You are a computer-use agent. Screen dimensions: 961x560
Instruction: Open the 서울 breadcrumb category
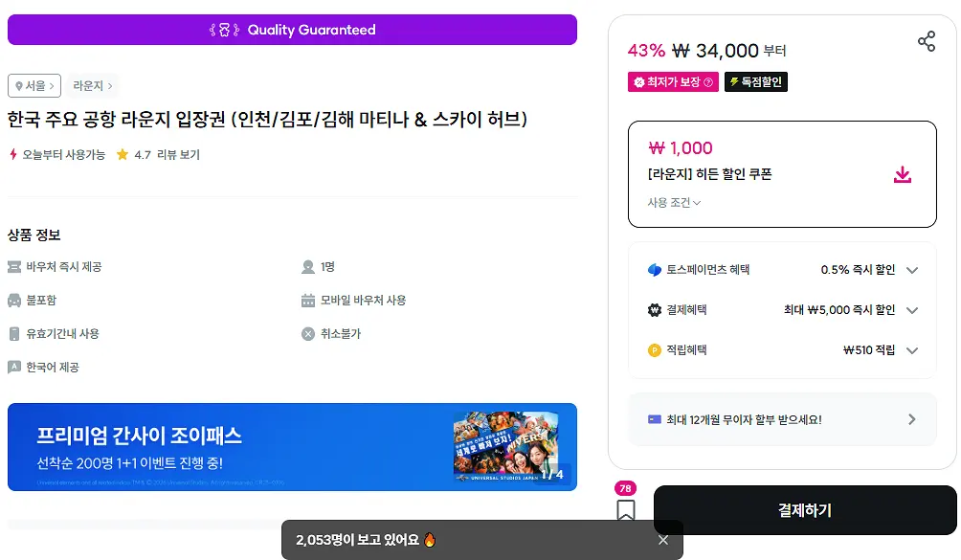coord(34,86)
